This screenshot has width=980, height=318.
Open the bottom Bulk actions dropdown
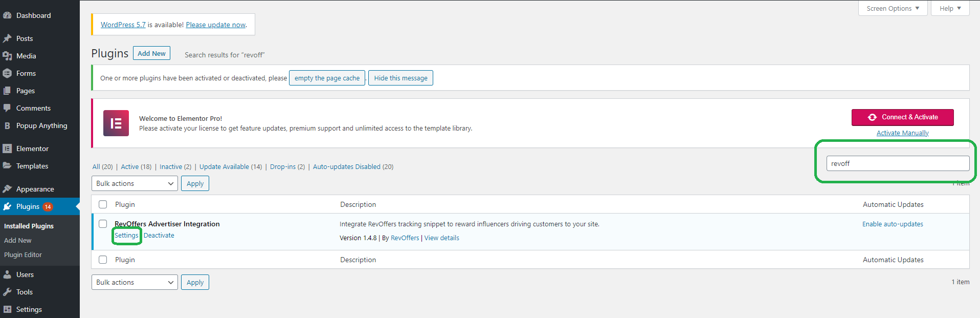point(135,282)
